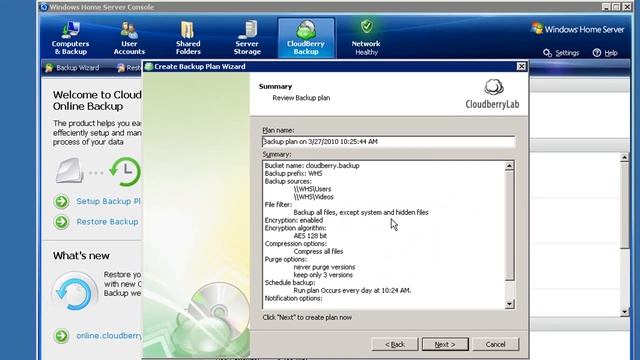Image resolution: width=640 pixels, height=360 pixels.
Task: Cancel the Create Backup Plan Wizard
Action: (x=496, y=344)
